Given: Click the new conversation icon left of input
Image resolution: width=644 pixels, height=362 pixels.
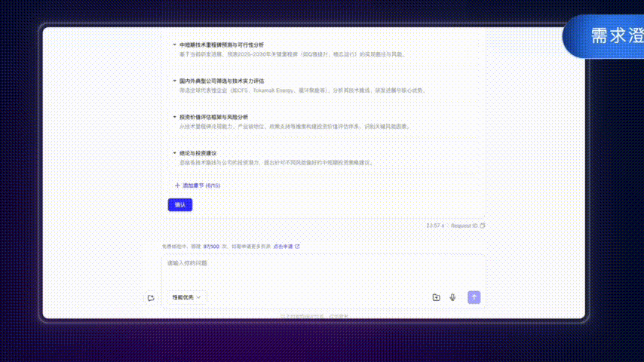Looking at the screenshot, I should click(151, 298).
